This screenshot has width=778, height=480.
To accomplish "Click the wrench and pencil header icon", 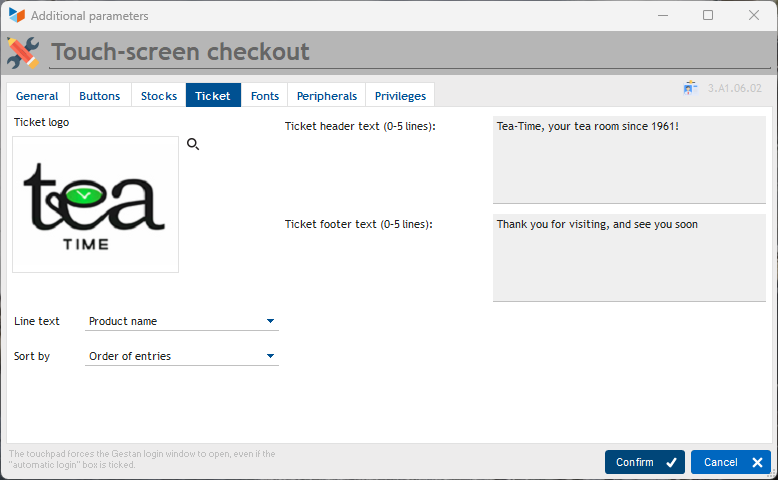I will (x=23, y=53).
